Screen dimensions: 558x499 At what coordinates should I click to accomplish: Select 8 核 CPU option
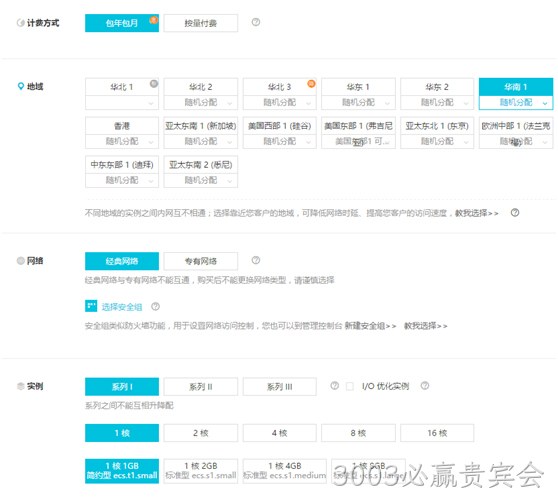(358, 433)
